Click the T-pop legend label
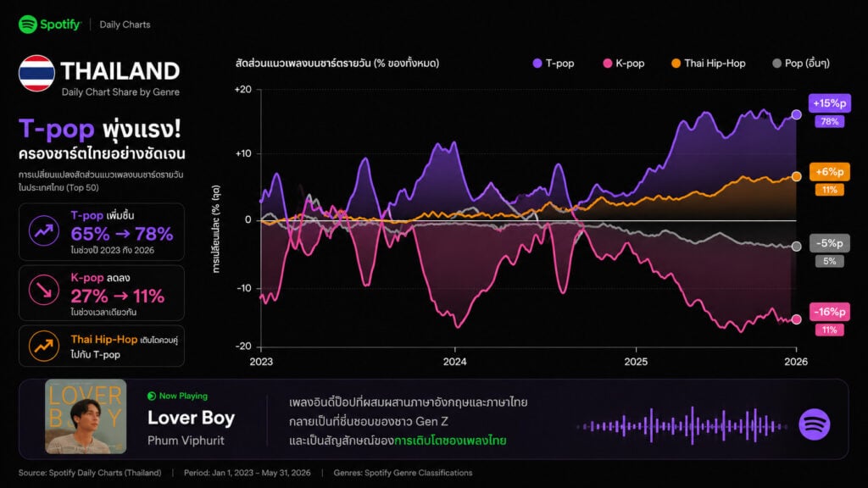This screenshot has height=488, width=868. point(559,64)
